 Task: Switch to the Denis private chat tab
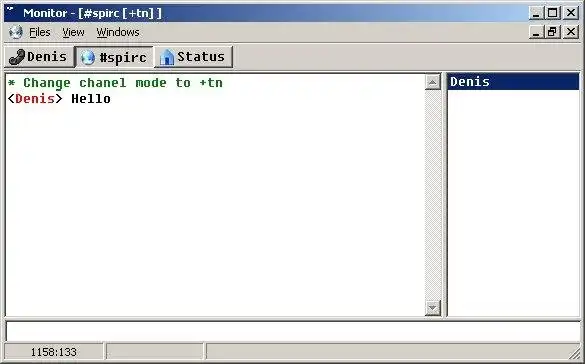(39, 57)
